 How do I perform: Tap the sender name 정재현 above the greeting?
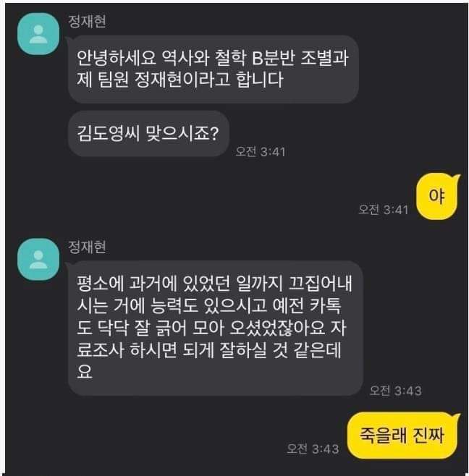click(x=87, y=21)
